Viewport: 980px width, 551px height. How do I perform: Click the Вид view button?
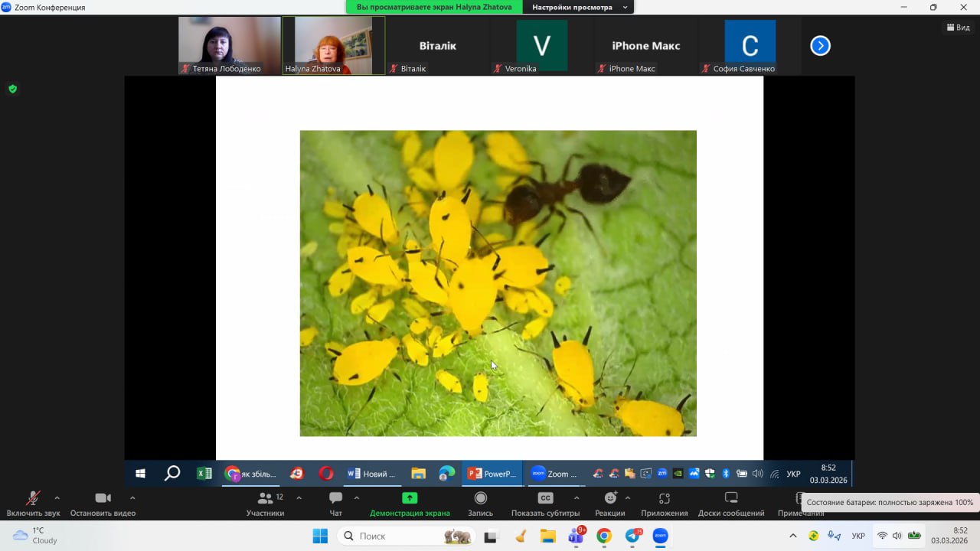click(x=958, y=28)
